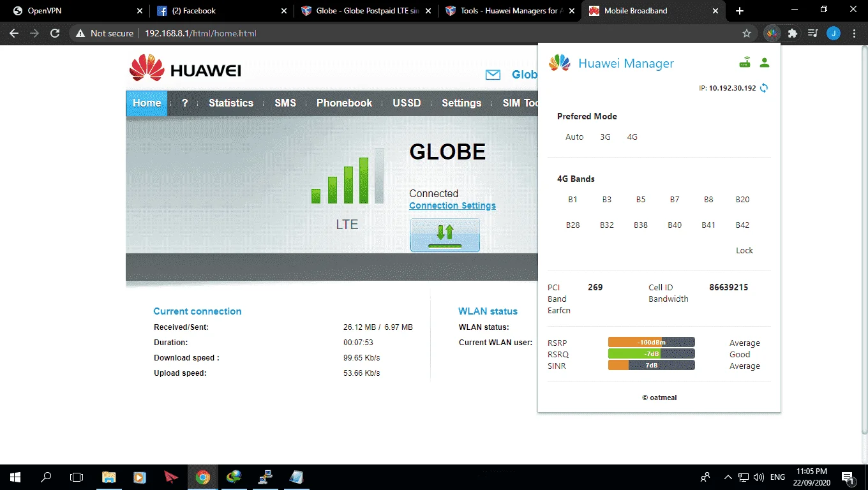Click the Cell ID value 86639215

[728, 288]
